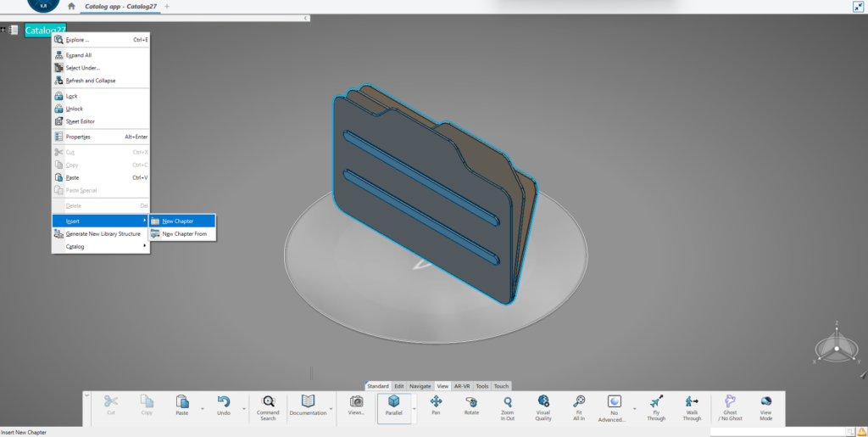The image size is (868, 437).
Task: Open the Command Search tool
Action: pos(268,401)
